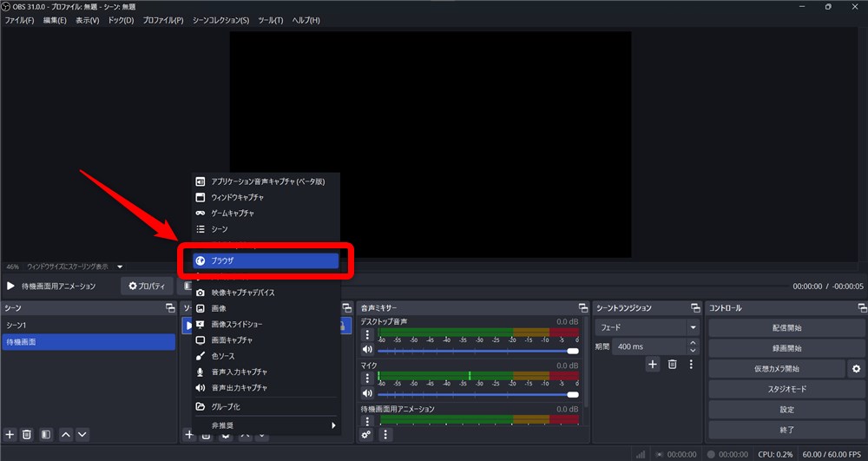868x461 pixels.
Task: Open 待機画面用アニメーション mixer three-dot menu
Action: (367, 421)
